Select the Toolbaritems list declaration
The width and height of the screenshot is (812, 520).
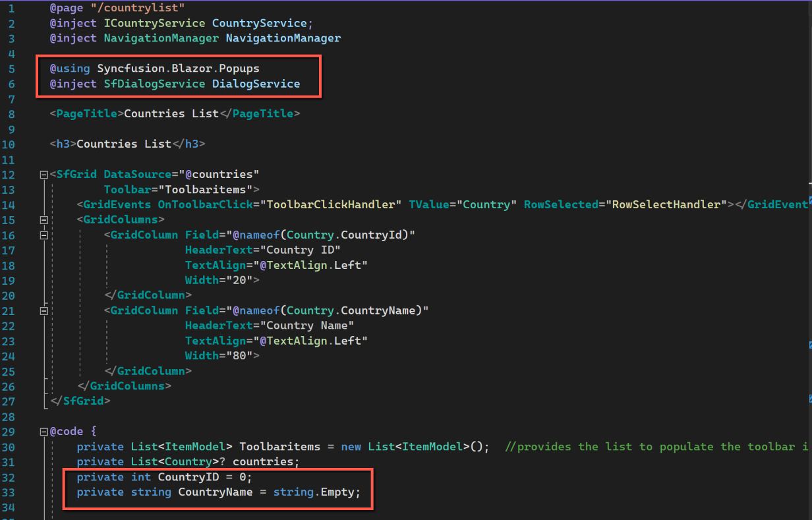[x=279, y=446]
